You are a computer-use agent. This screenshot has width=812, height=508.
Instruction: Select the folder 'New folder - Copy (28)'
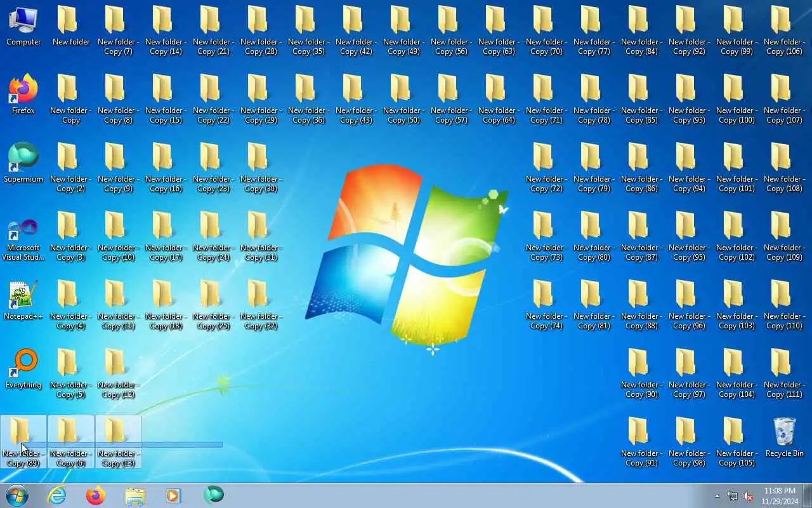[261, 30]
